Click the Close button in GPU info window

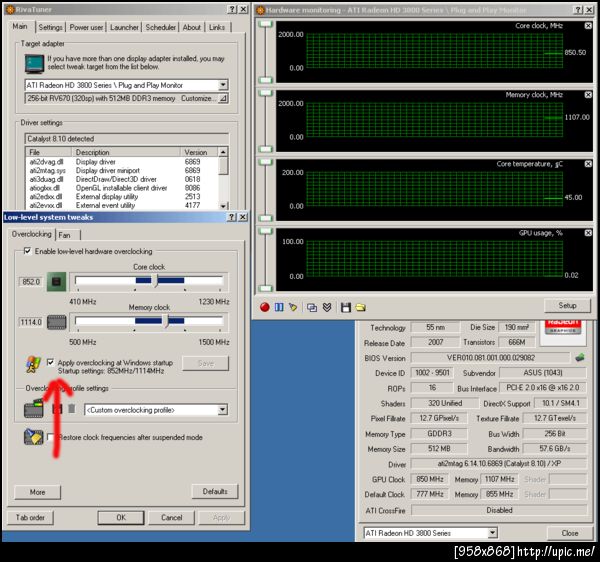tap(570, 533)
